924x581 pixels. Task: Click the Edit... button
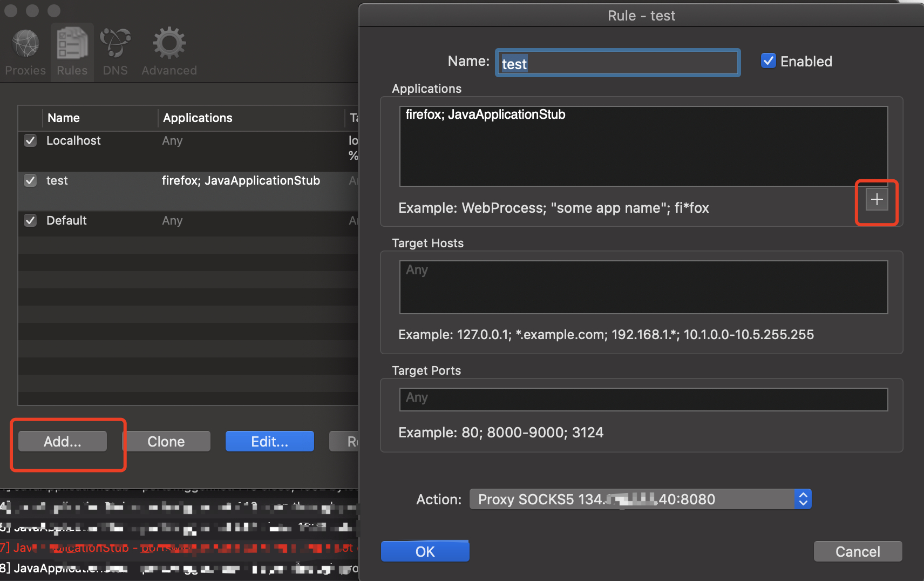(x=269, y=442)
